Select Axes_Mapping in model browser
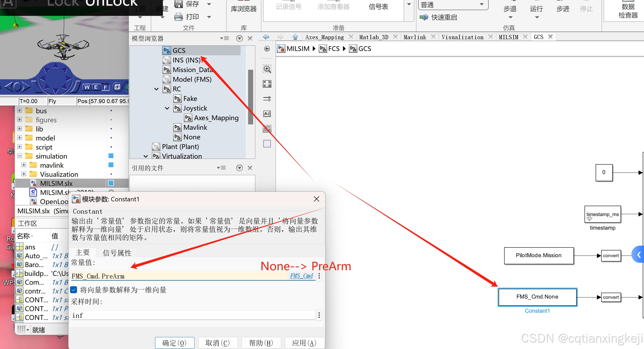 point(216,118)
